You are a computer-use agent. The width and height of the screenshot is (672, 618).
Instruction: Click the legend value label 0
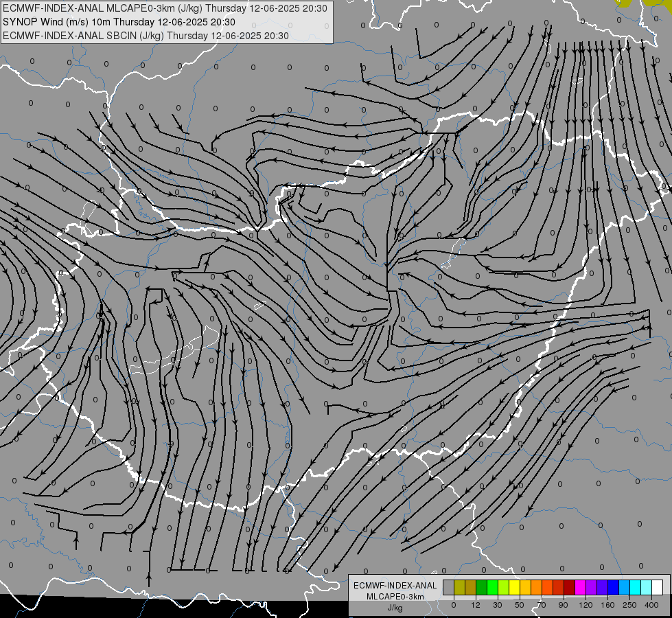coord(454,605)
